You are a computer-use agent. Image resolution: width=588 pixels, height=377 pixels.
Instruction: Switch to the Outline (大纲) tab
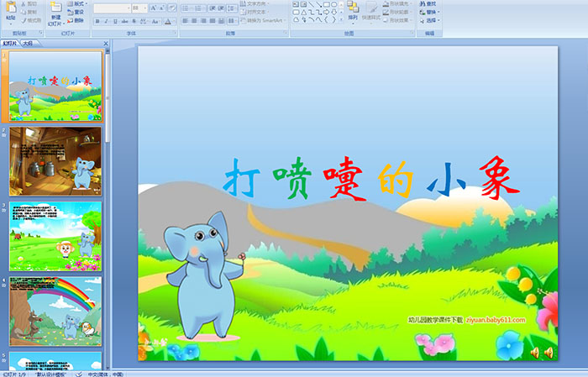pyautogui.click(x=29, y=43)
